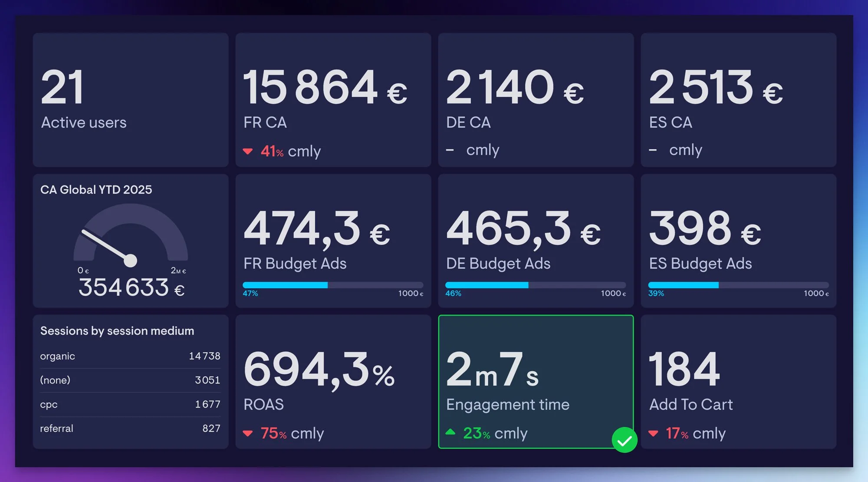
Task: Select the (none) sessions row
Action: click(130, 380)
